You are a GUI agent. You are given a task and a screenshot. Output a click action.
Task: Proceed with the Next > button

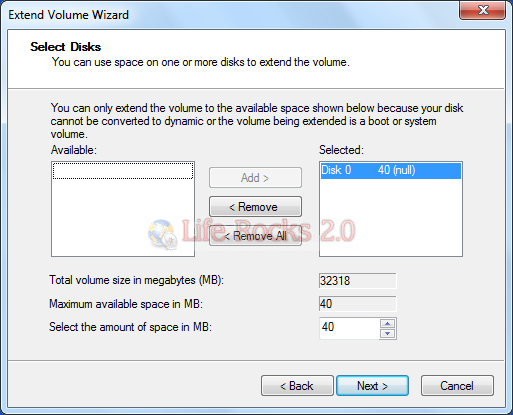click(x=372, y=386)
